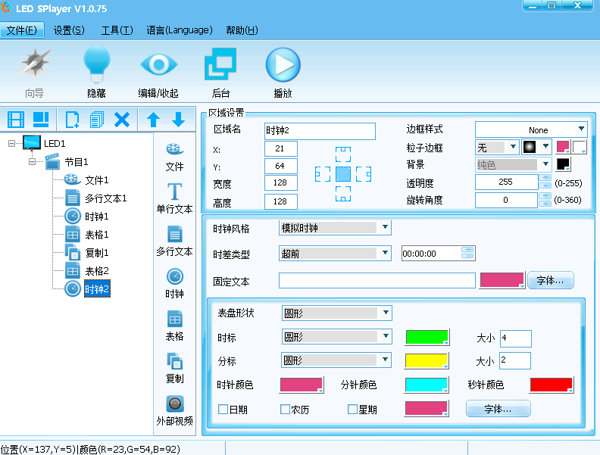Click the blue X delete icon
This screenshot has height=455, width=600.
[122, 120]
